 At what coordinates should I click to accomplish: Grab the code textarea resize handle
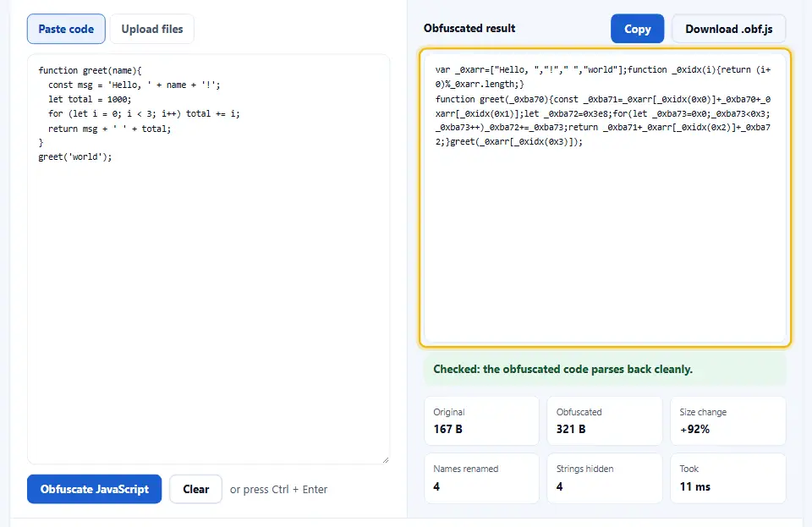(385, 459)
